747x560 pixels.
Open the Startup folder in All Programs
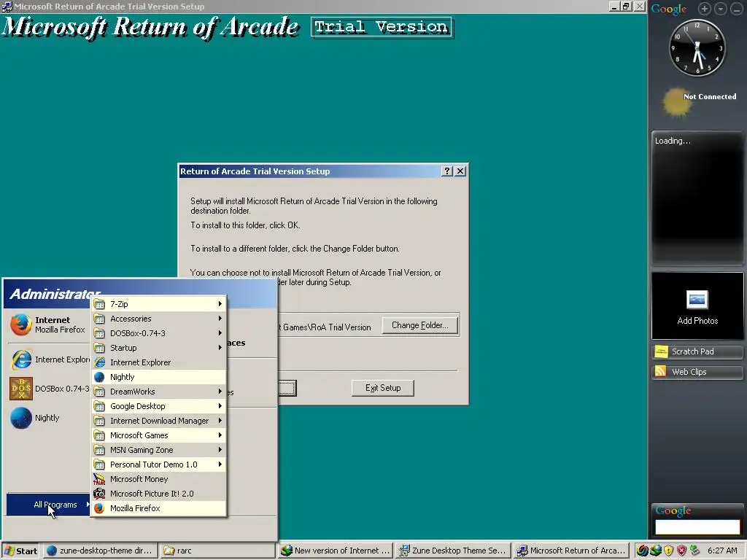point(158,348)
